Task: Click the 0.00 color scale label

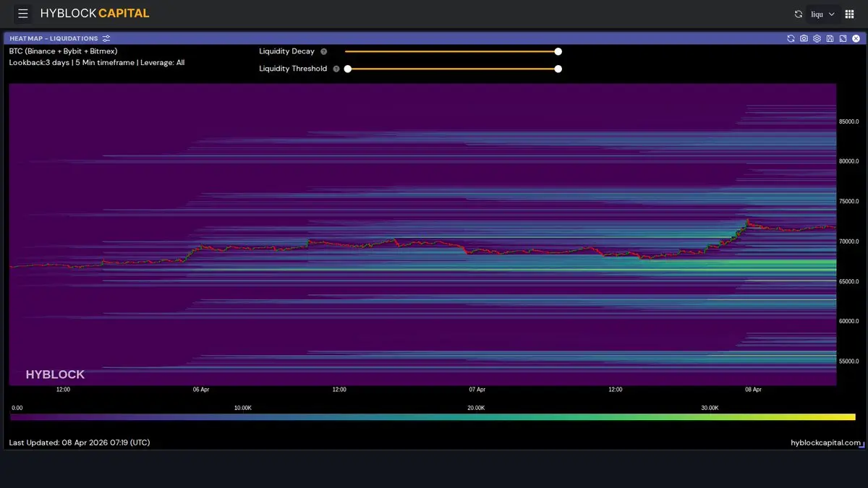Action: click(17, 408)
